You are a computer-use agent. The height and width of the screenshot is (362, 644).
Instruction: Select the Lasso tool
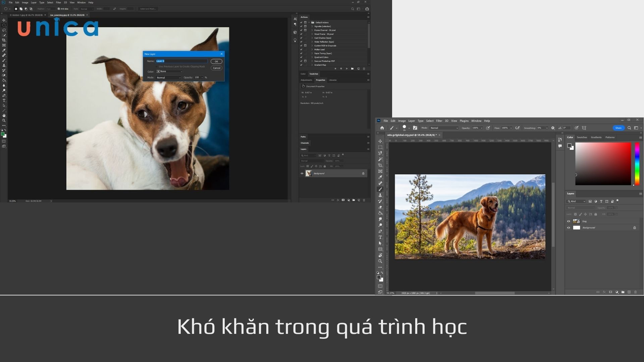(x=380, y=154)
